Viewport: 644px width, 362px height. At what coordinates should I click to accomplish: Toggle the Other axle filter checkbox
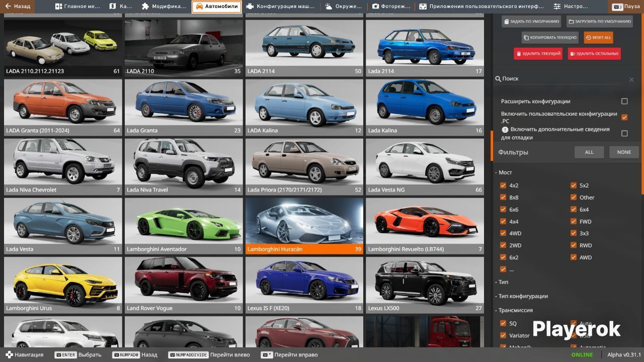point(574,198)
